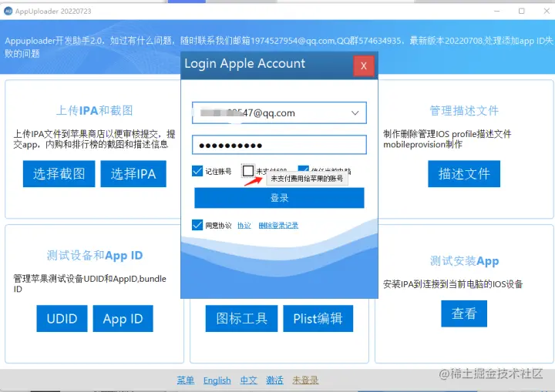555x392 pixels.
Task: Click the 删除登录记录 link
Action: 278,226
